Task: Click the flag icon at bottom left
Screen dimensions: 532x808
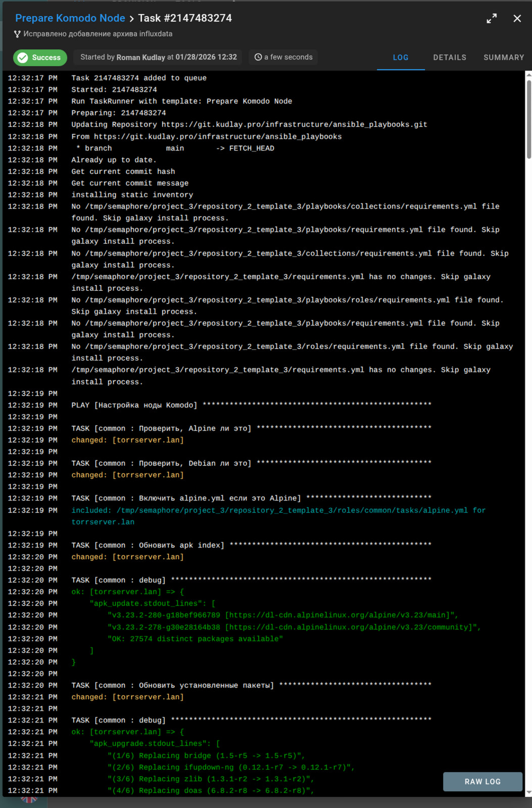Action: pyautogui.click(x=29, y=799)
